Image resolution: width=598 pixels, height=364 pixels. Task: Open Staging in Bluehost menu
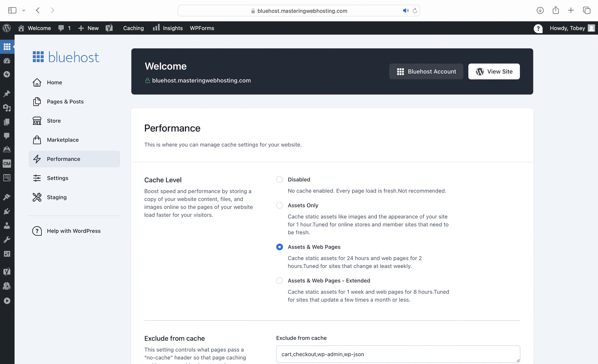[x=57, y=197]
